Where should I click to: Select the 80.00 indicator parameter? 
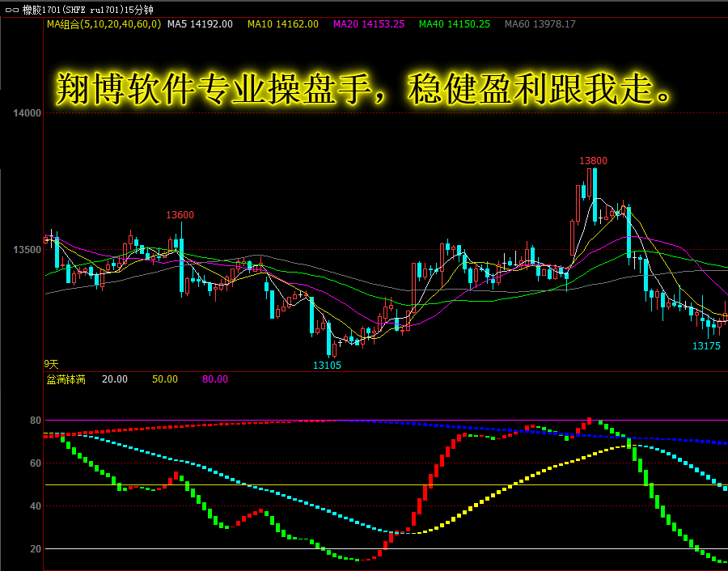[215, 379]
